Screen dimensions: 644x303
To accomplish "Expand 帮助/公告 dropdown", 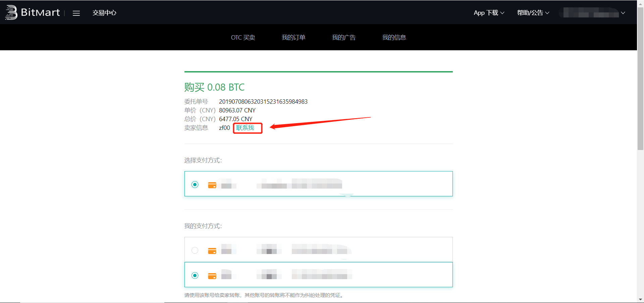I will tap(533, 13).
